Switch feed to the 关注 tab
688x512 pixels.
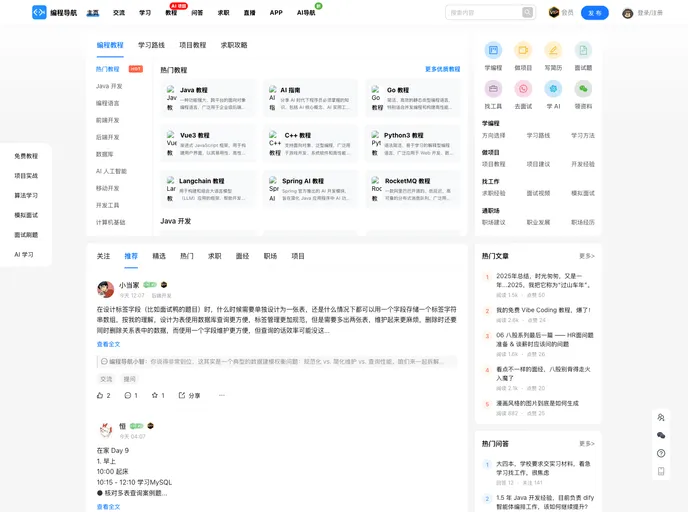pos(103,256)
